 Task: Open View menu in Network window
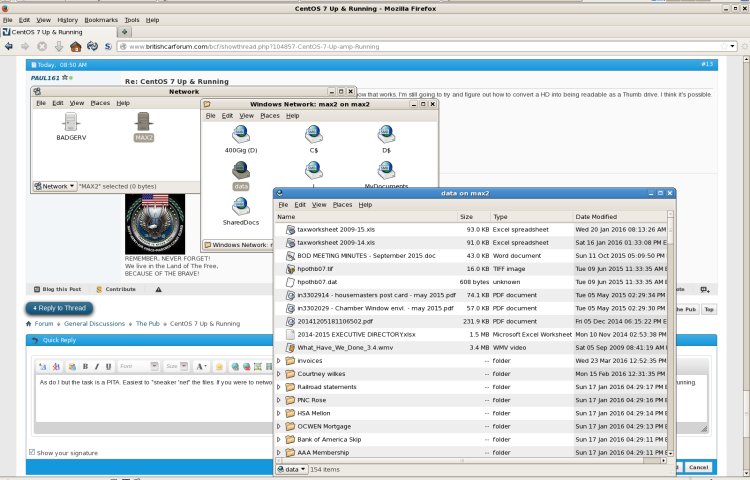point(77,103)
